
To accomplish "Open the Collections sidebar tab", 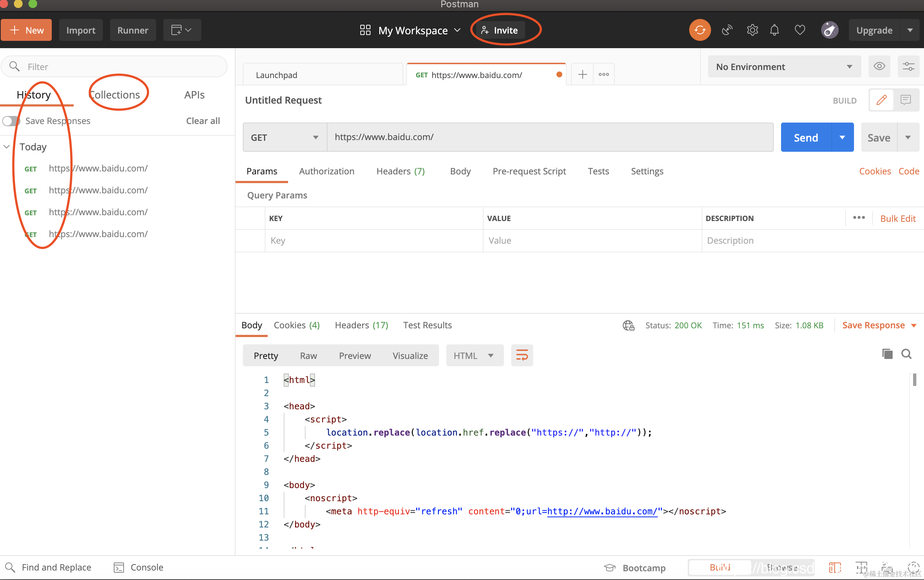I will tap(115, 95).
